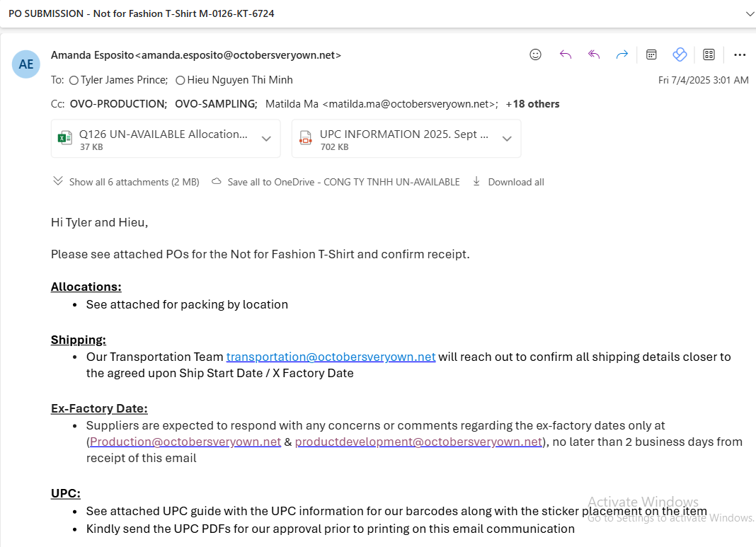
Task: Click Tyler James Prince presence circle
Action: (74, 81)
